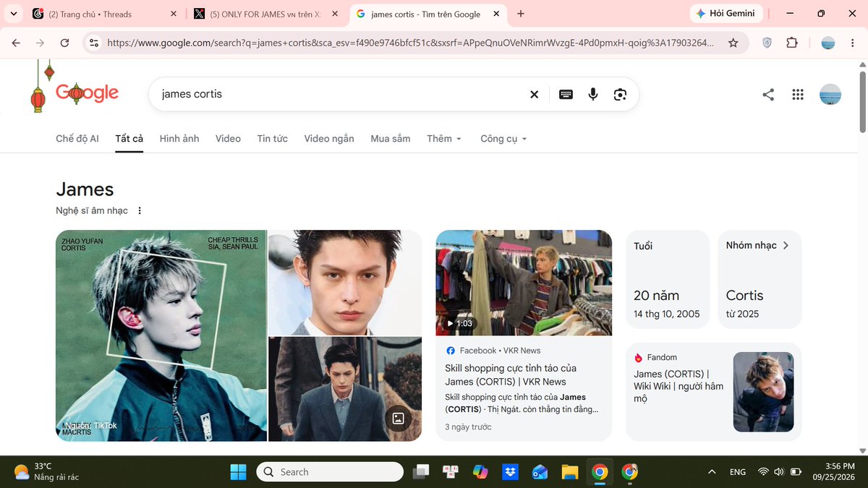Viewport: 868px width, 488px height.
Task: Clear the search box with the X icon
Action: tap(534, 94)
